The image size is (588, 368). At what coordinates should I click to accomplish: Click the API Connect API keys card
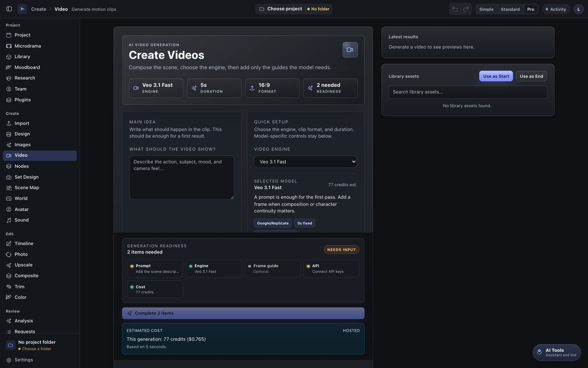(331, 268)
